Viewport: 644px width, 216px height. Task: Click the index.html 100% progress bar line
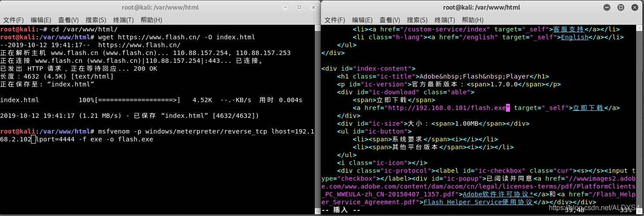point(151,100)
